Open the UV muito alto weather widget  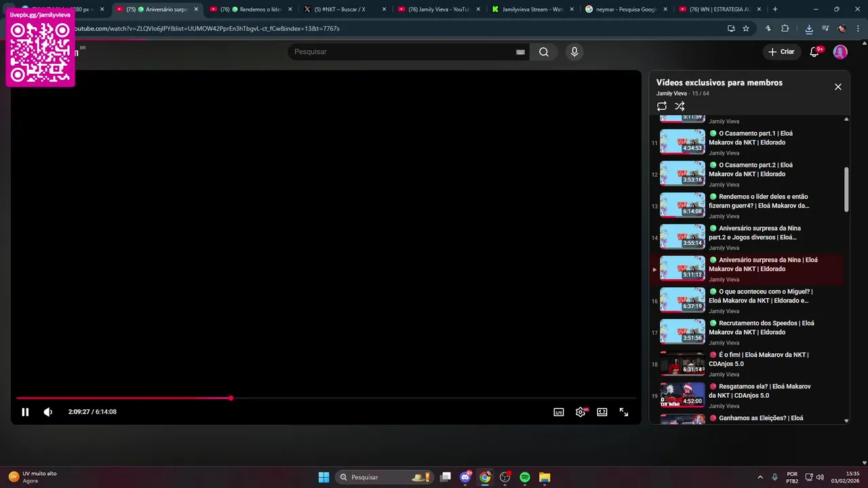pos(34,477)
